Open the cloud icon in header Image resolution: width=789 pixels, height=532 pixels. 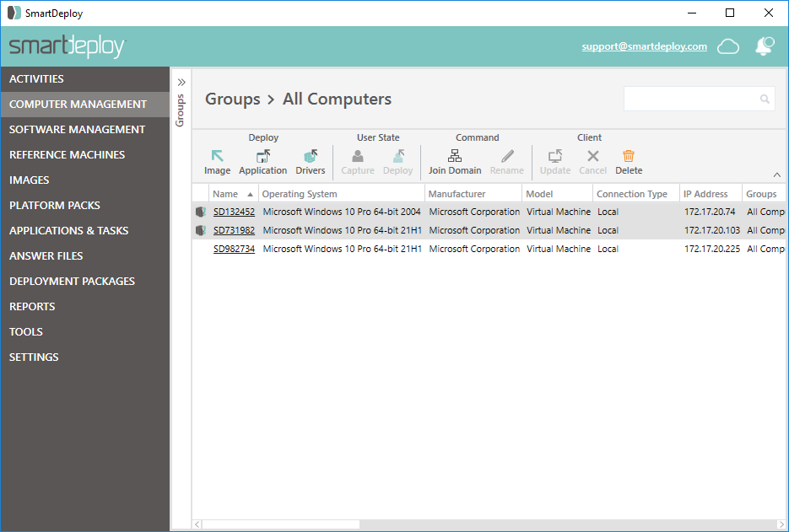point(728,46)
